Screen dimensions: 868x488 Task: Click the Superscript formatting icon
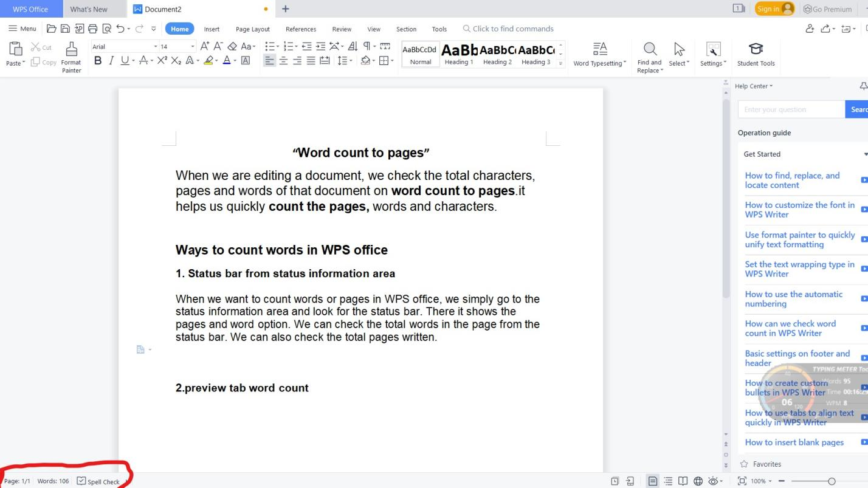tap(163, 60)
